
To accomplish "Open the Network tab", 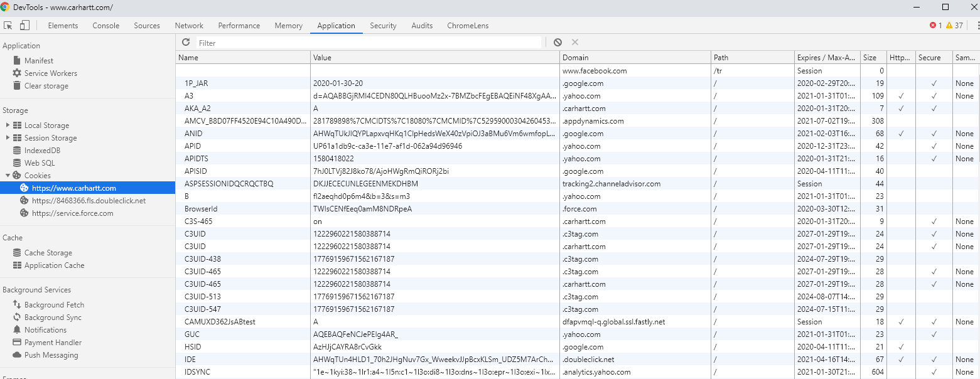I will 189,26.
